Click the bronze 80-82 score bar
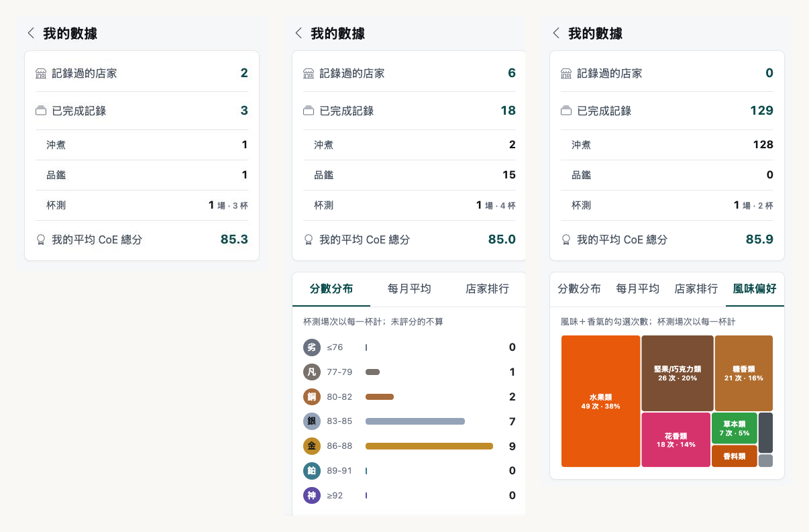 pos(380,397)
